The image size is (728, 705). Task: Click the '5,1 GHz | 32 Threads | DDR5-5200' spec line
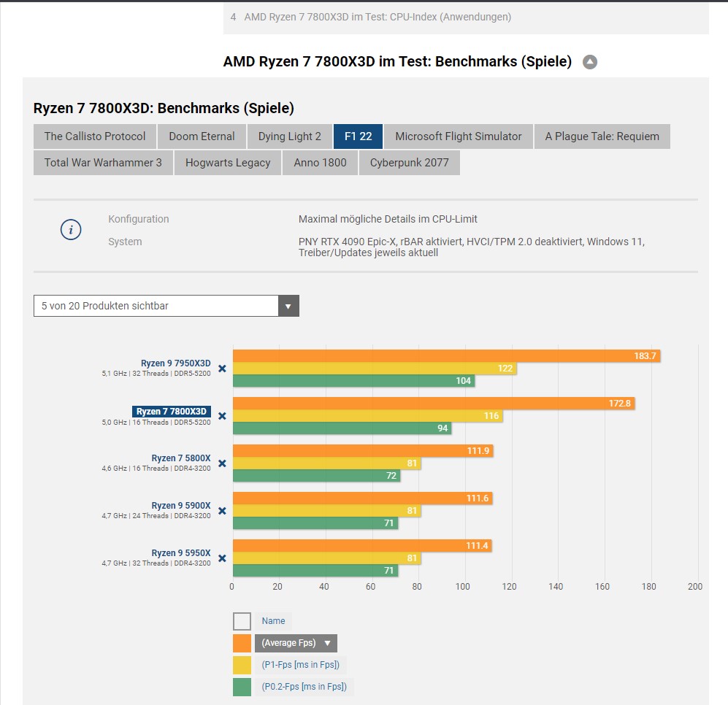pyautogui.click(x=156, y=374)
